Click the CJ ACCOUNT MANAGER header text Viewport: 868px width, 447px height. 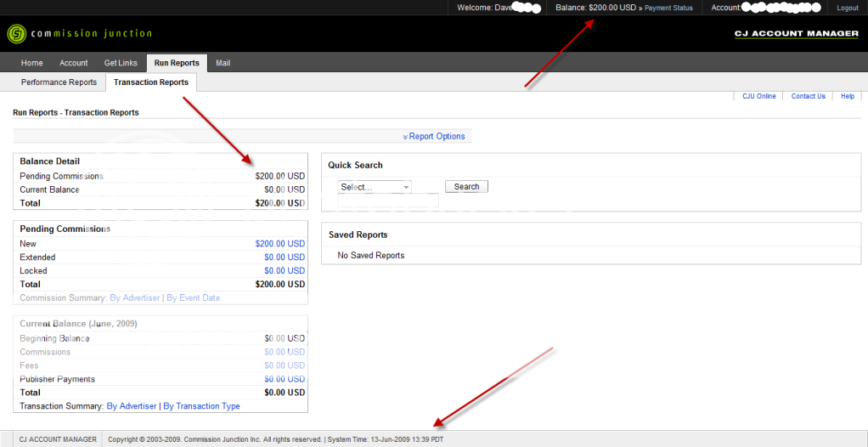coord(797,34)
